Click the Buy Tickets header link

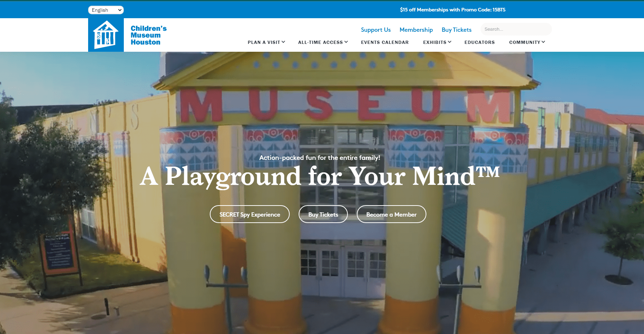[x=456, y=30]
